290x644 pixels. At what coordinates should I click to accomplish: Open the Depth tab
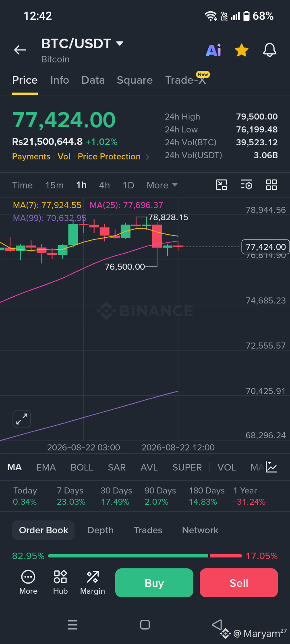[101, 530]
